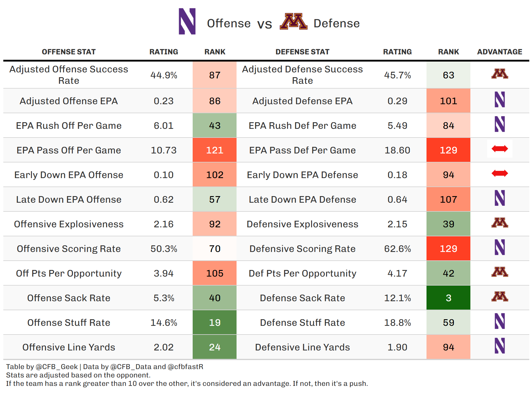Click the 62.6% Defensive Scoring Rate rating
Image resolution: width=532 pixels, height=394 pixels.
pyautogui.click(x=397, y=249)
